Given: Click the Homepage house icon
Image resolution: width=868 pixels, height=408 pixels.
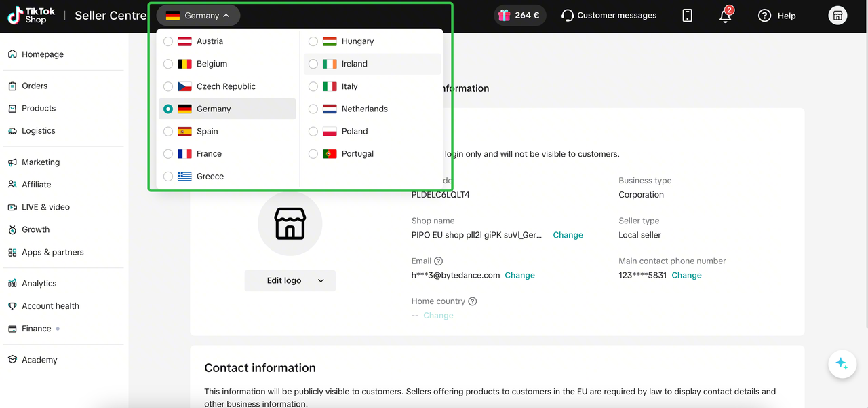Looking at the screenshot, I should coord(12,54).
